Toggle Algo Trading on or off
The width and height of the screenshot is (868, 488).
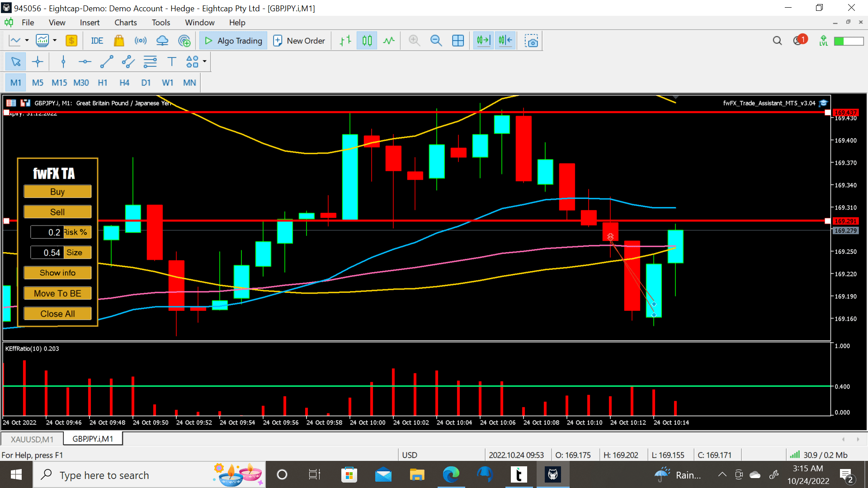click(233, 41)
